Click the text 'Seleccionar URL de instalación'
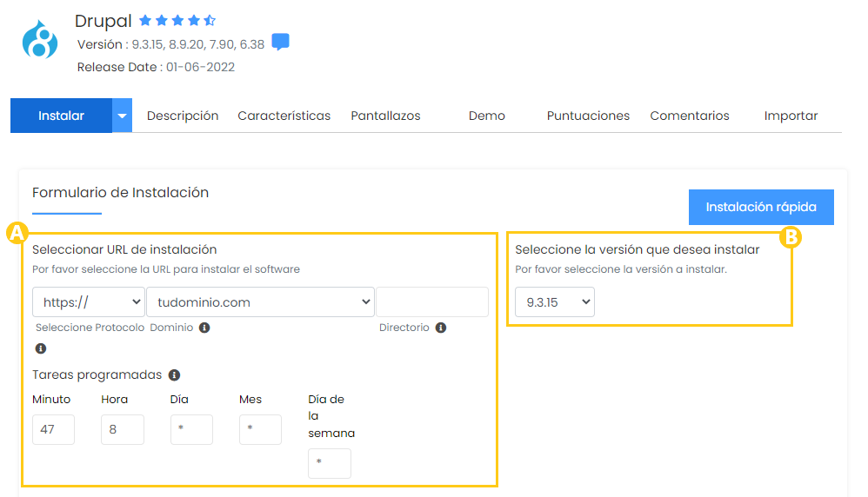Image resolution: width=868 pixels, height=497 pixels. [124, 250]
